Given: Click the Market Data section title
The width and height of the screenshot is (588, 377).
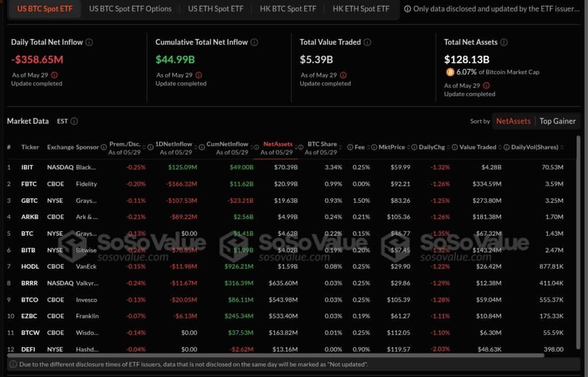Looking at the screenshot, I should pos(28,121).
